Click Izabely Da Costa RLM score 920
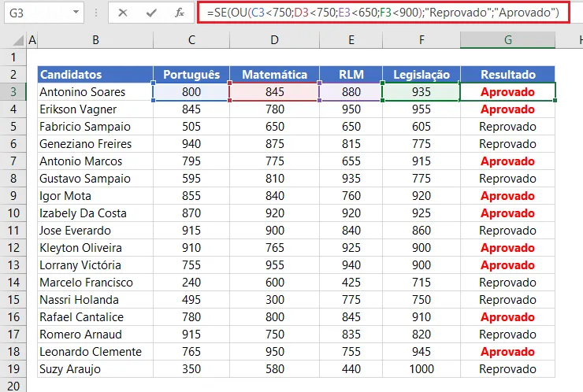This screenshot has height=392, width=583. 351,213
